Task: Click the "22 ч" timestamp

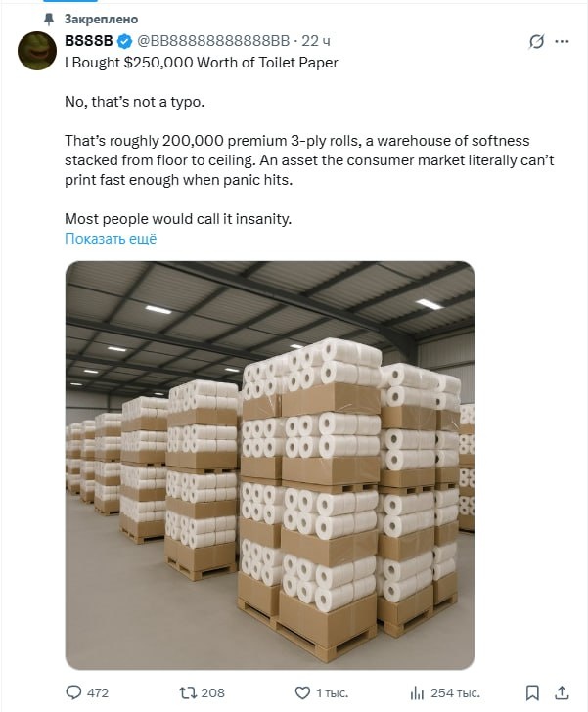Action: [317, 41]
